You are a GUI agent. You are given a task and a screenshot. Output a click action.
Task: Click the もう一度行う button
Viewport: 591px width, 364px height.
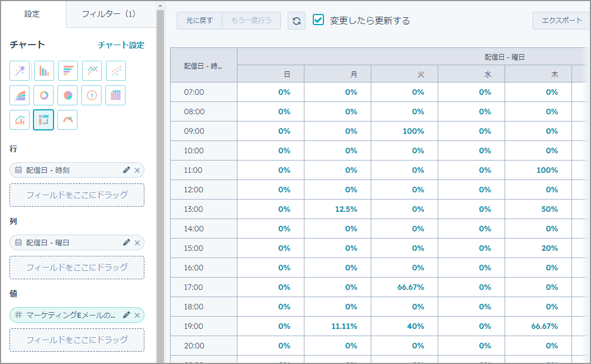251,21
